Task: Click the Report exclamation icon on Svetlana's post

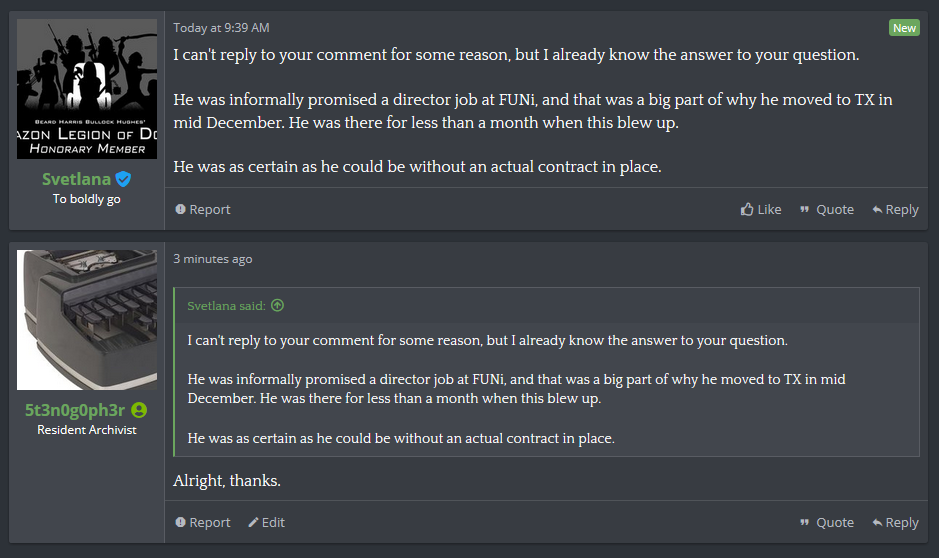Action: point(180,209)
